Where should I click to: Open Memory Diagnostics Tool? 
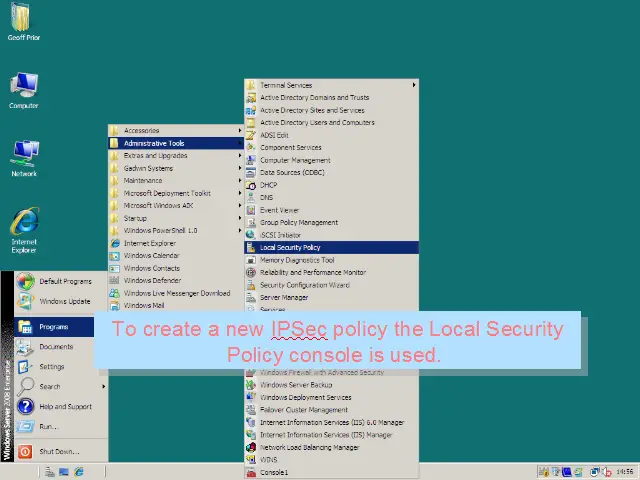(331, 260)
